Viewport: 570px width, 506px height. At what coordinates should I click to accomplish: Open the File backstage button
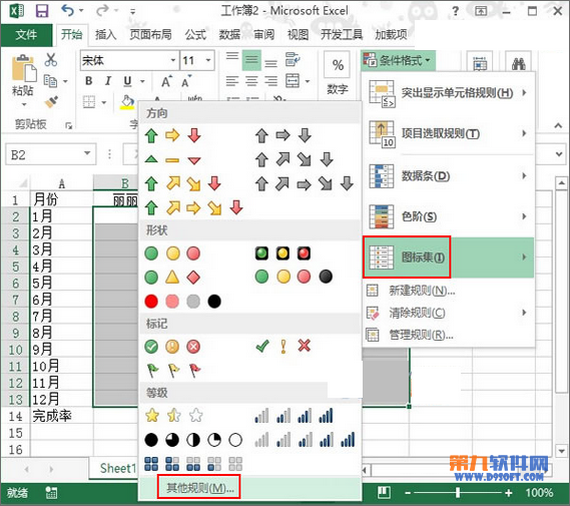[x=26, y=35]
